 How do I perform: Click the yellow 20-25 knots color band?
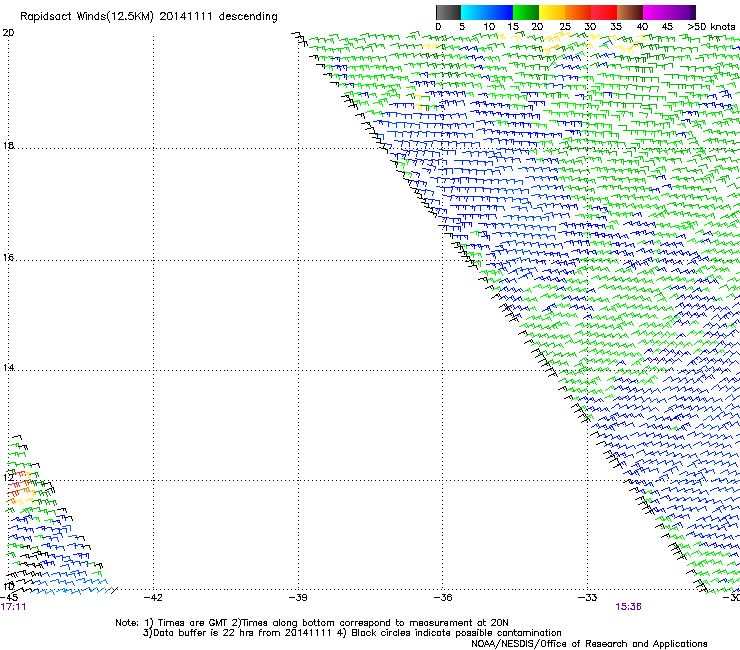coord(552,12)
